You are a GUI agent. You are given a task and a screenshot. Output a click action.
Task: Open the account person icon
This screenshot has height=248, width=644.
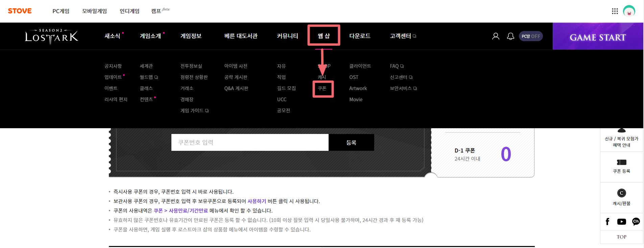tap(496, 36)
